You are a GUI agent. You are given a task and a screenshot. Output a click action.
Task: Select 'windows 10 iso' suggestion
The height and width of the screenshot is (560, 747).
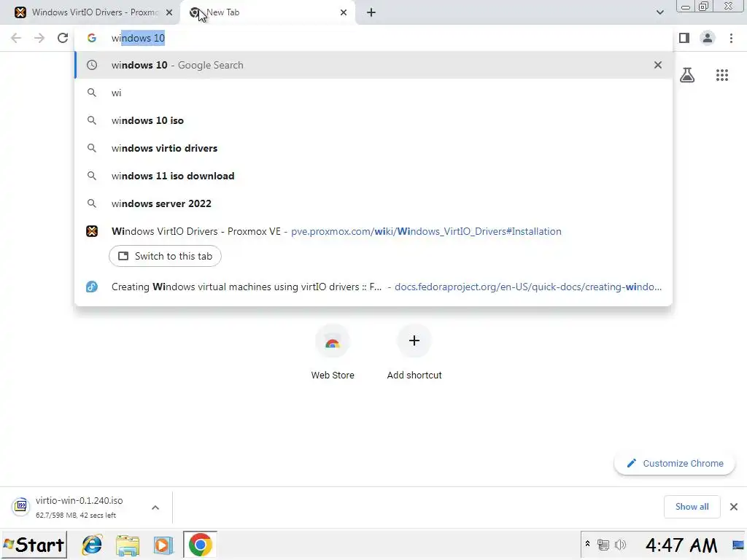point(373,120)
